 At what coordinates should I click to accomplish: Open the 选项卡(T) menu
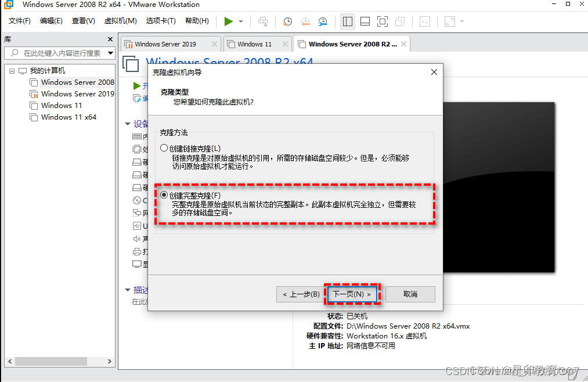click(x=161, y=21)
